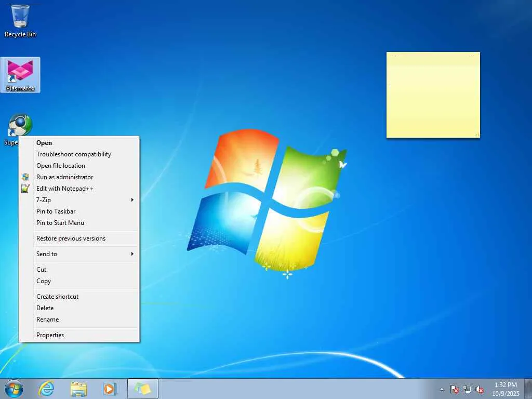The width and height of the screenshot is (532, 399).
Task: Show hidden tray icons arrow
Action: click(442, 390)
